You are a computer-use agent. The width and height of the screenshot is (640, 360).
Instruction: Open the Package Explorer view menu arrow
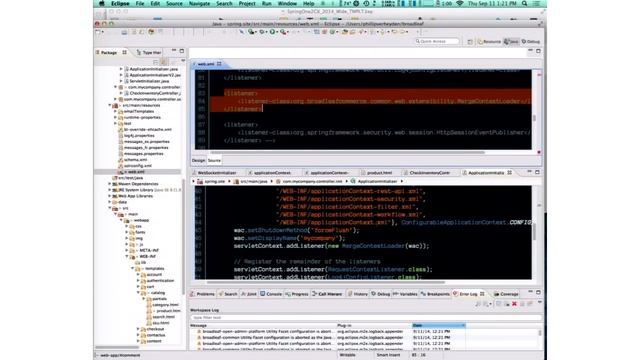[x=183, y=61]
